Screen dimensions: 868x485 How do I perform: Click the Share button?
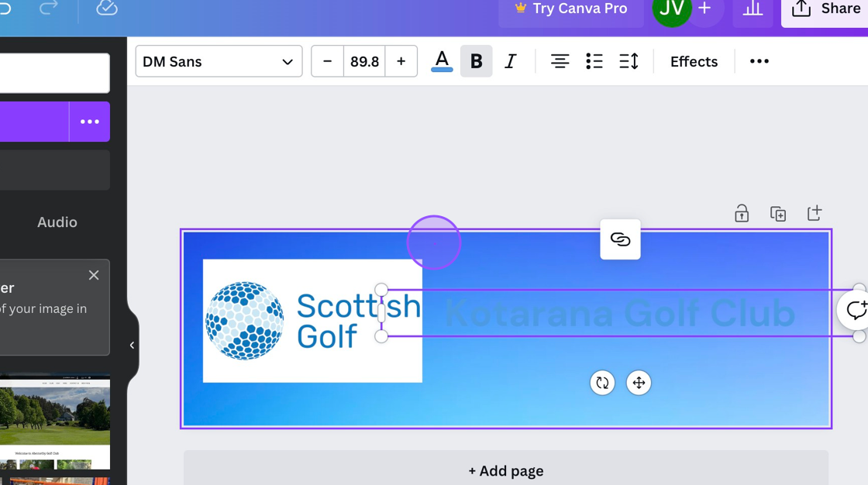825,9
